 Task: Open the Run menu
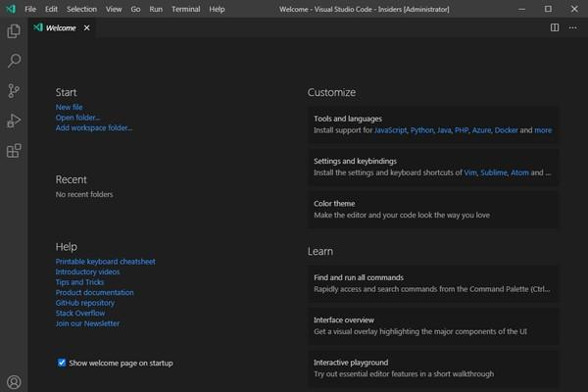pos(156,9)
